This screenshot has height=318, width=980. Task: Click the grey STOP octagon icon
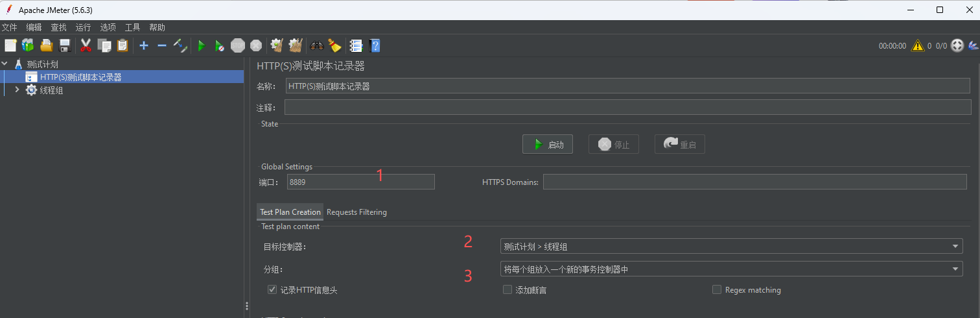click(x=238, y=45)
